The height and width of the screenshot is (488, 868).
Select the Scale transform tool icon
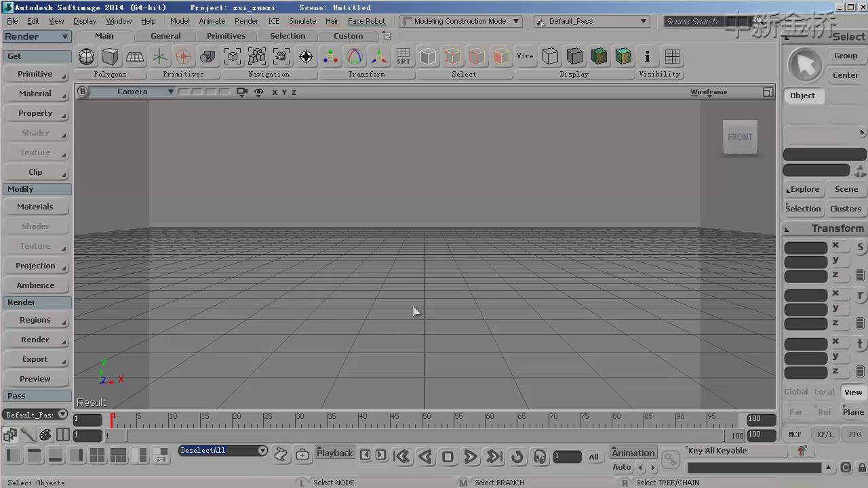[330, 56]
